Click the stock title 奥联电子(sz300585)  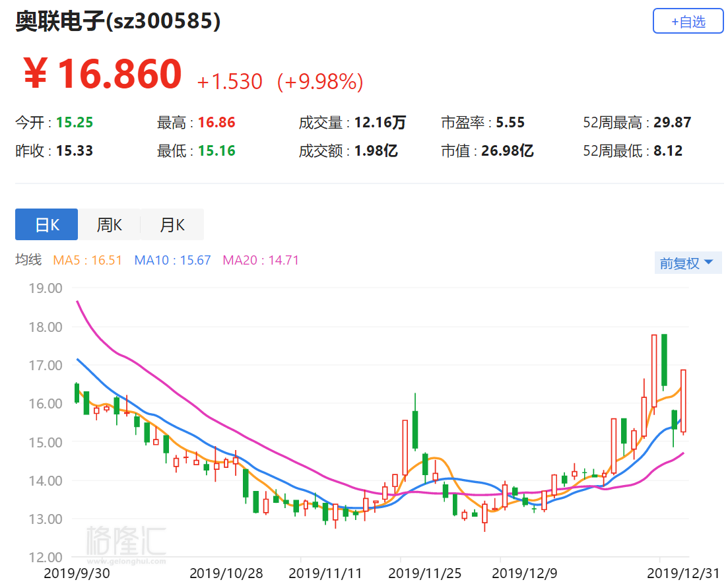click(x=118, y=21)
